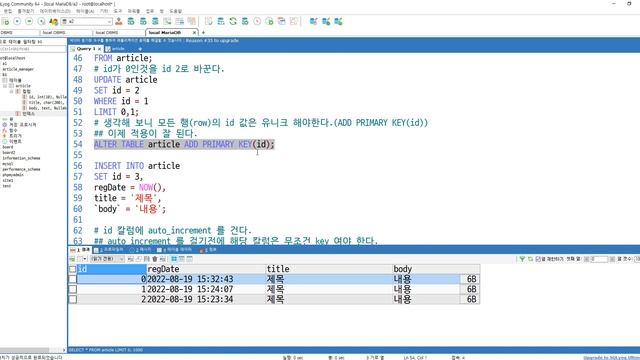Screen dimensions: 640x360
Task: Click the id column header
Action: tap(111, 269)
